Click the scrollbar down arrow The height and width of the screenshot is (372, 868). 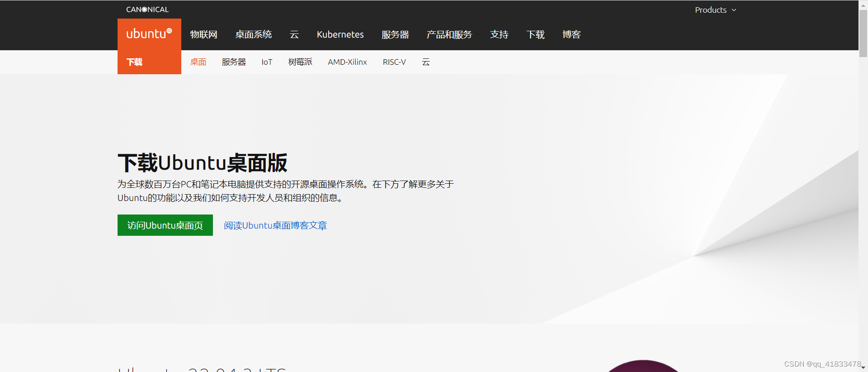pos(863,368)
